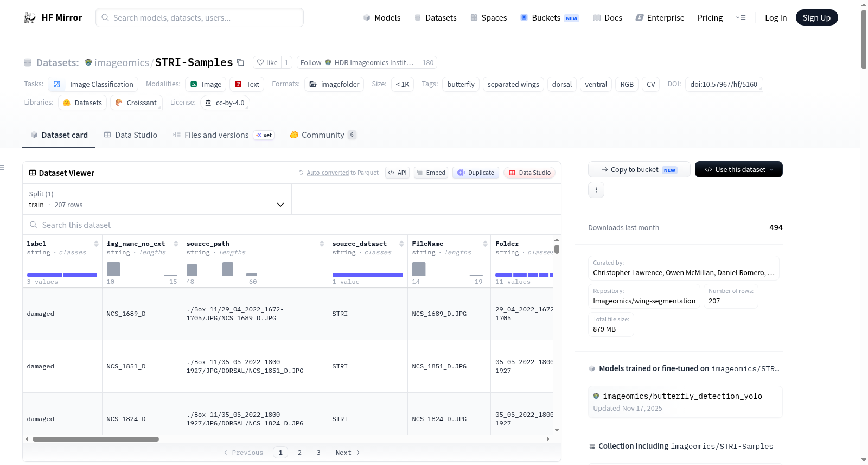Go to page 3 of the dataset

click(318, 453)
